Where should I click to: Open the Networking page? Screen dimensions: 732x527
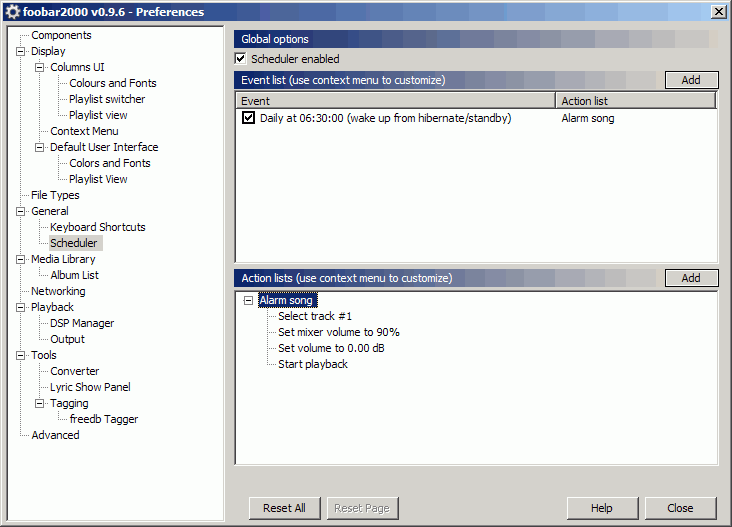(58, 291)
